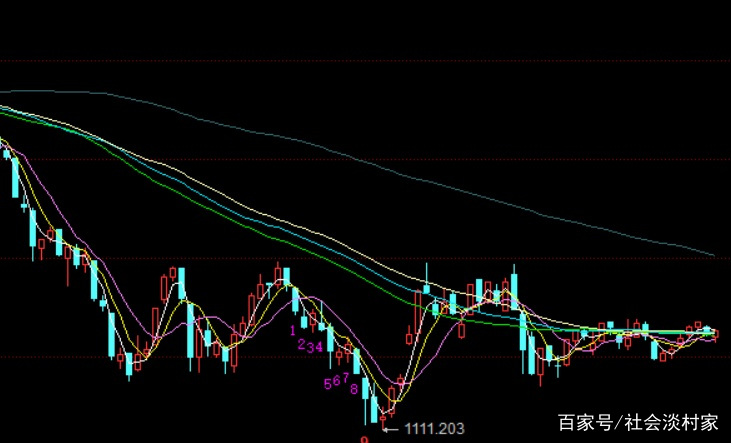Click the magenta count marker 6
This screenshot has width=731, height=443.
click(x=335, y=381)
